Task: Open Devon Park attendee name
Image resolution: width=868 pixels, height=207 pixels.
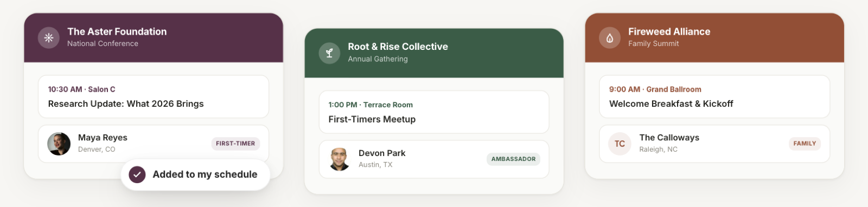Action: 382,153
